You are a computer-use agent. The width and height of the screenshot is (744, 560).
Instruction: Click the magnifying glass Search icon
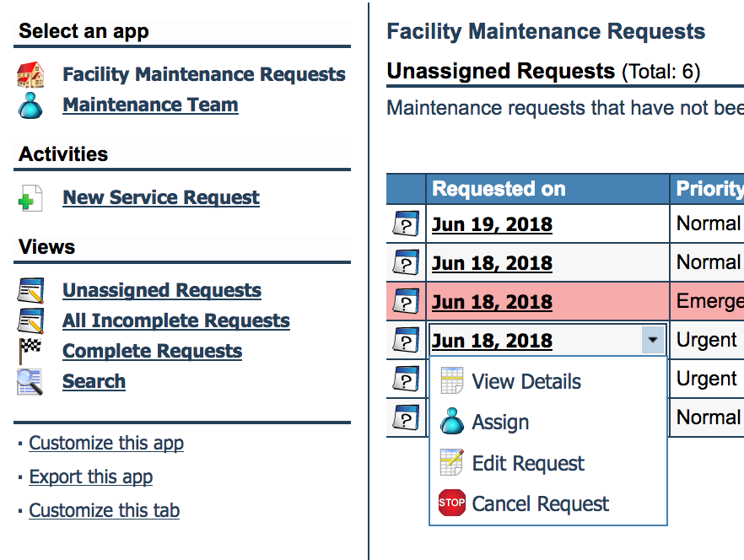pyautogui.click(x=31, y=382)
